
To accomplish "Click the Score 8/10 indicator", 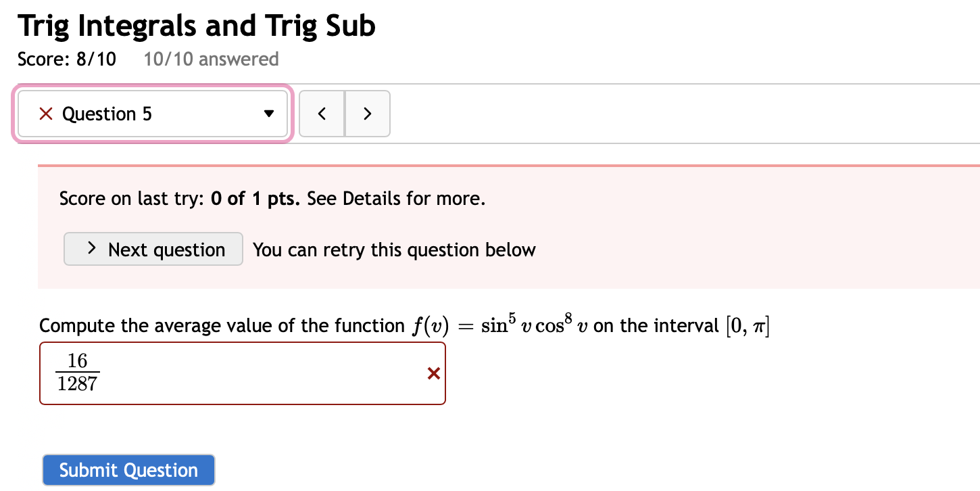I will coord(67,60).
